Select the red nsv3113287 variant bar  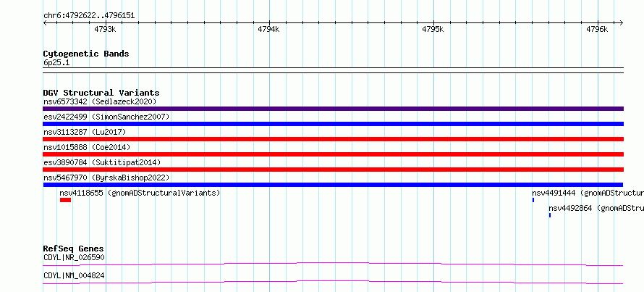tap(333, 139)
